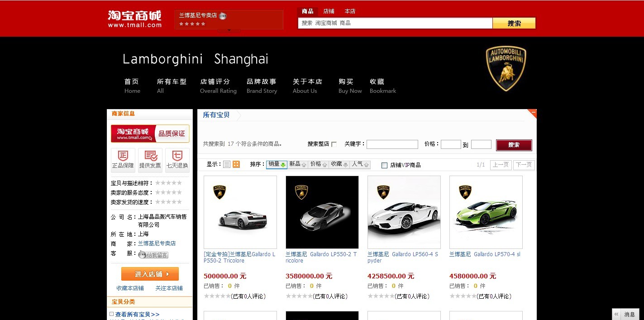644x320 pixels.
Task: Click the 给我留言 message icon
Action: pyautogui.click(x=153, y=255)
